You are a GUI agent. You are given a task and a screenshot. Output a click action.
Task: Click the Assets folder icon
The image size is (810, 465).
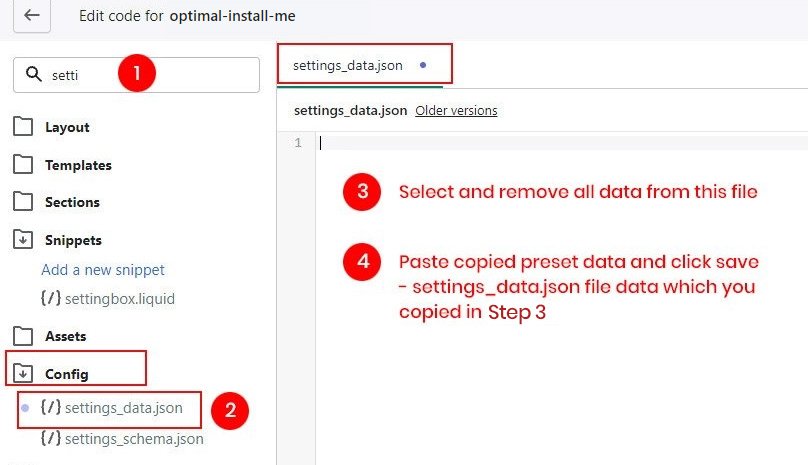click(23, 336)
